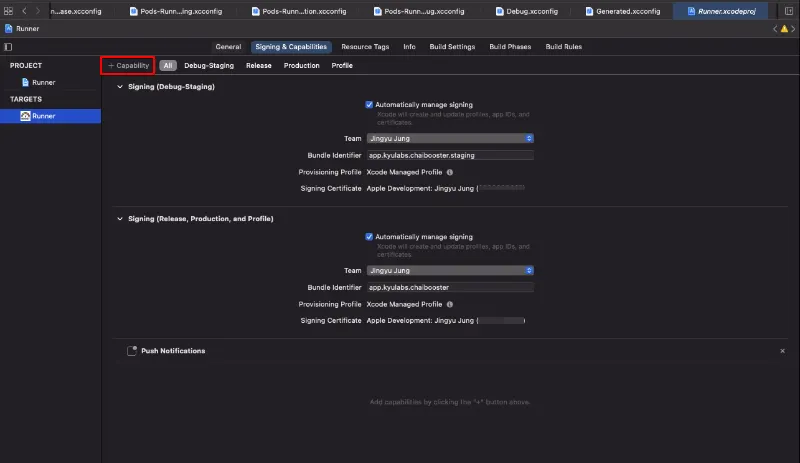Click the yellow warning triangle icon
The width and height of the screenshot is (800, 463).
coord(782,29)
